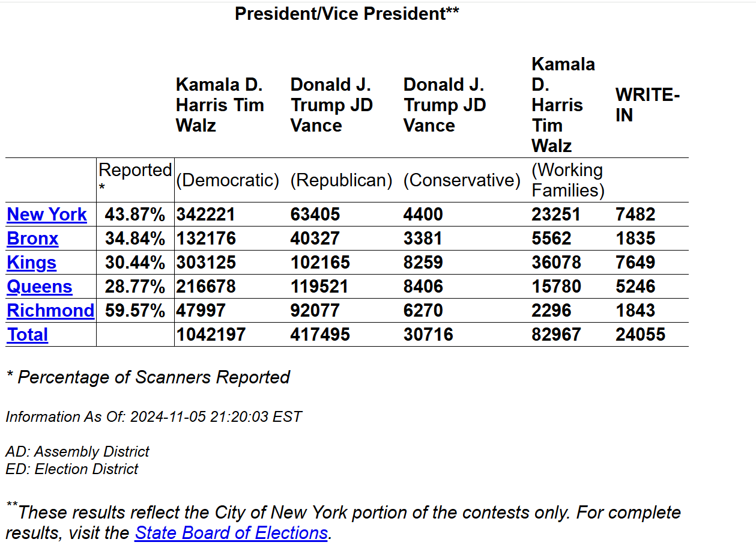Open the Bronx results link
Screen dimensions: 756x551
click(x=32, y=239)
